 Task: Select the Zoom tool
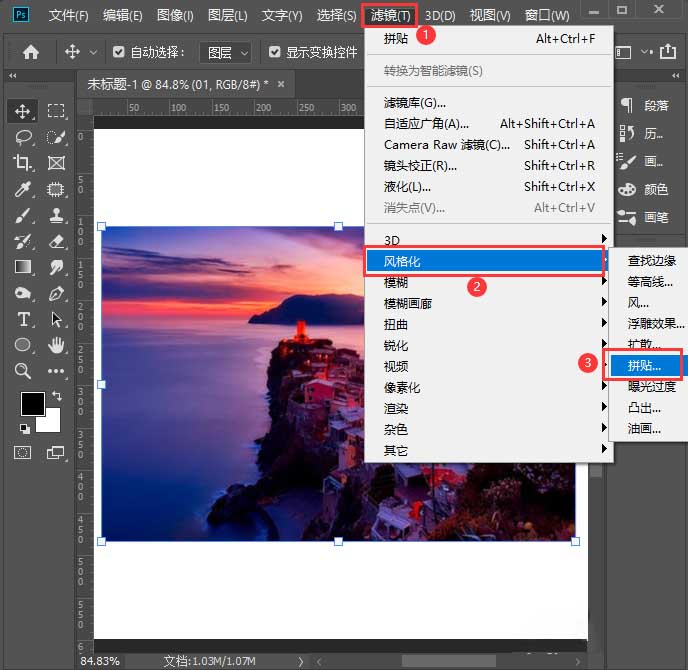click(x=22, y=371)
